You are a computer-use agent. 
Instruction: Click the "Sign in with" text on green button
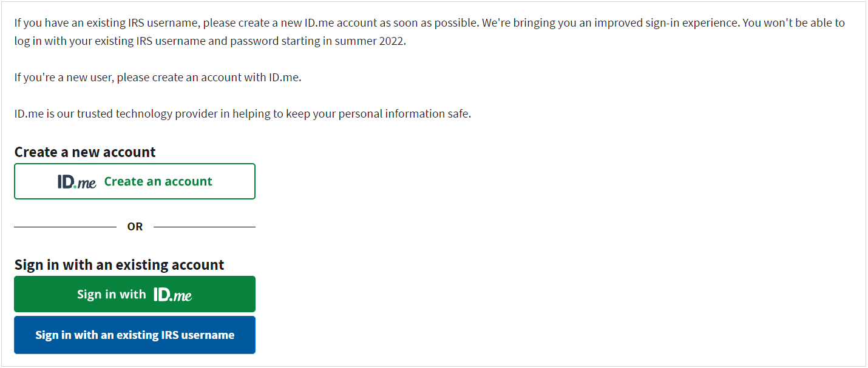(x=111, y=294)
